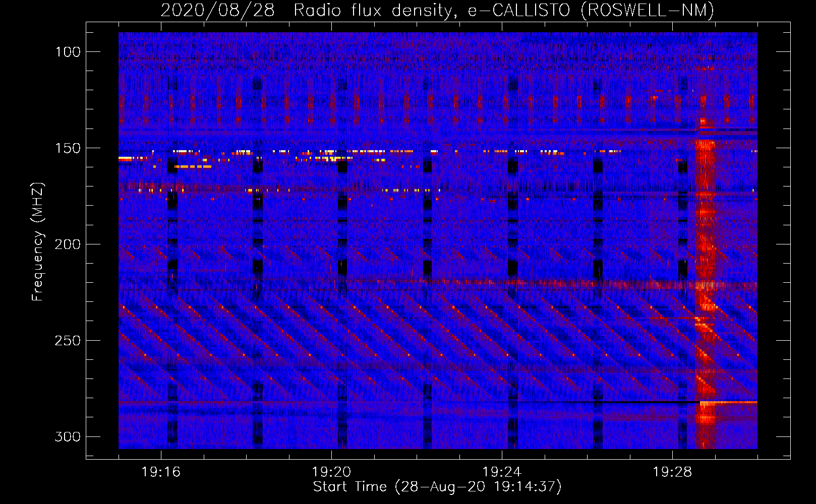Viewport: 816px width, 504px height.
Task: Click the 'Start Time (28-Aug-20 19:14:37)' label
Action: (437, 487)
